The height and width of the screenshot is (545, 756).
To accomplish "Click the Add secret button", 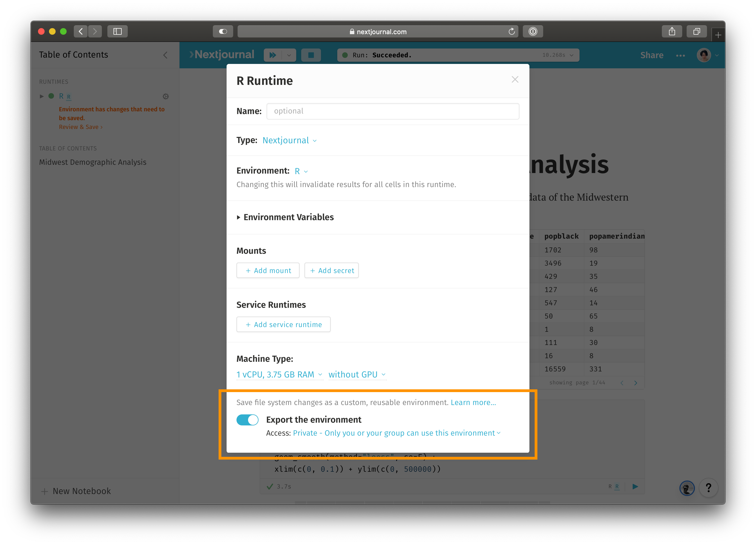I will click(332, 271).
